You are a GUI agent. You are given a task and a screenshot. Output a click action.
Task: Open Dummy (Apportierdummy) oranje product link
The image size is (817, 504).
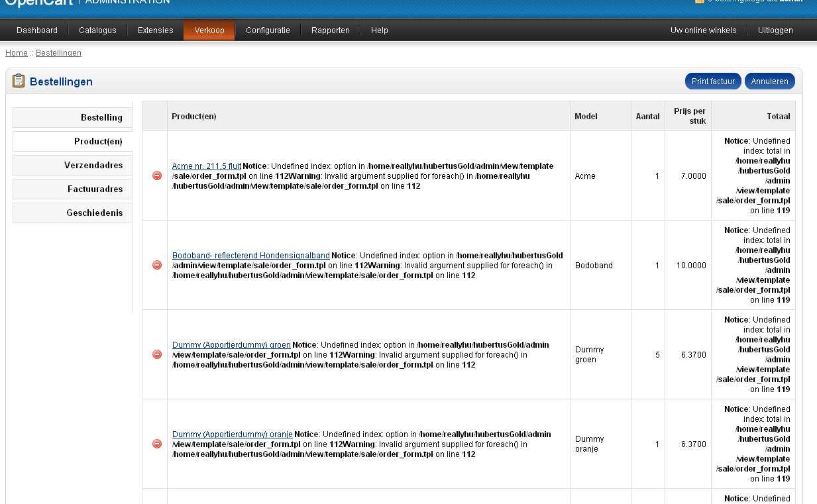233,434
